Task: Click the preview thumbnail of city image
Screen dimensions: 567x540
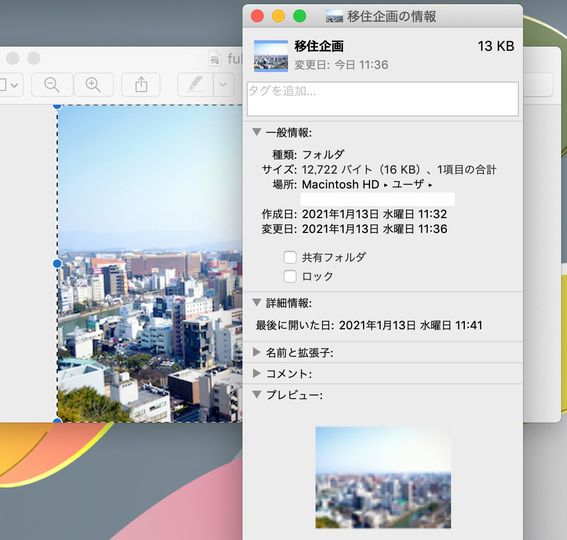Action: [383, 477]
